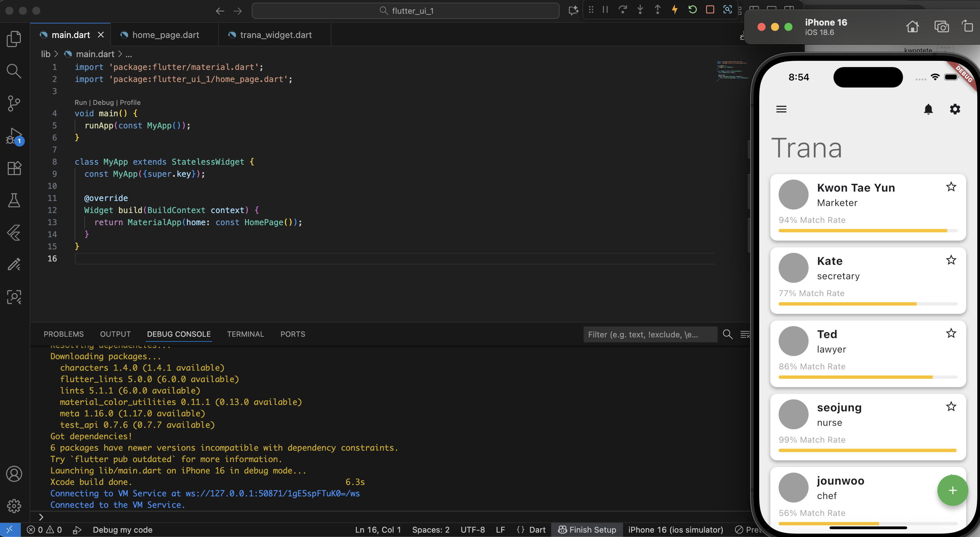Switch to the TERMINAL panel tab

245,334
